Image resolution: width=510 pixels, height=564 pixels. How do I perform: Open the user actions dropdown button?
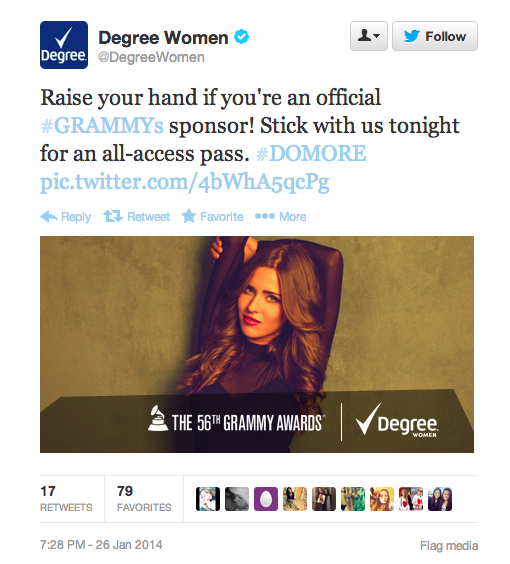pos(369,36)
